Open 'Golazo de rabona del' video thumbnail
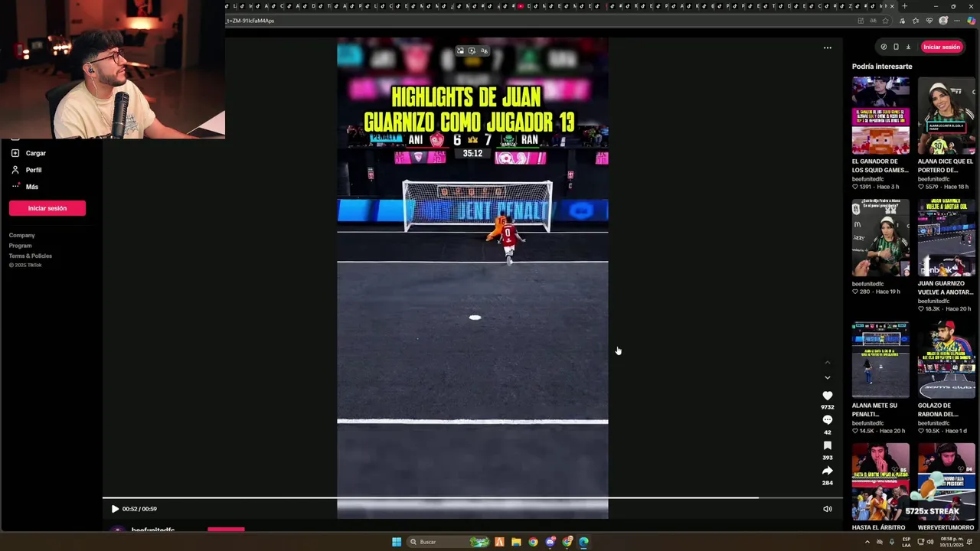 (946, 360)
